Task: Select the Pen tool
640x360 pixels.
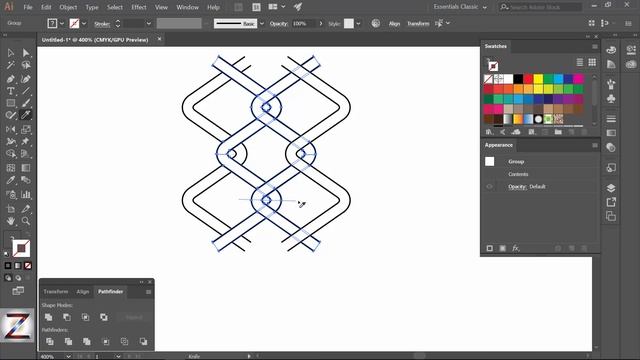Action: 11,79
